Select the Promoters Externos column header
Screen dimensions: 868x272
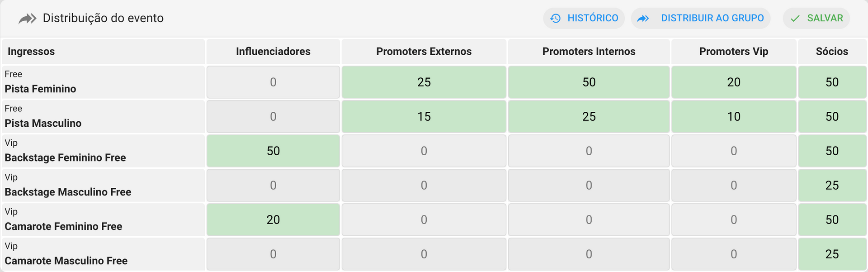(424, 51)
